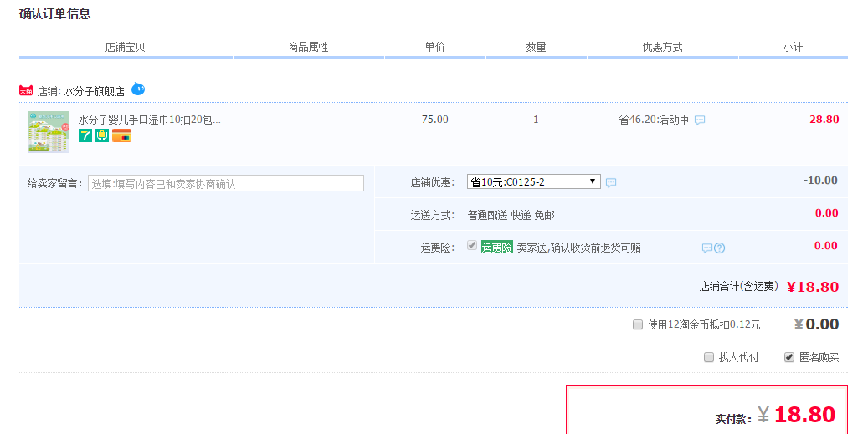This screenshot has width=868, height=434.
Task: Open the 运费险 help question mark
Action: [x=719, y=248]
